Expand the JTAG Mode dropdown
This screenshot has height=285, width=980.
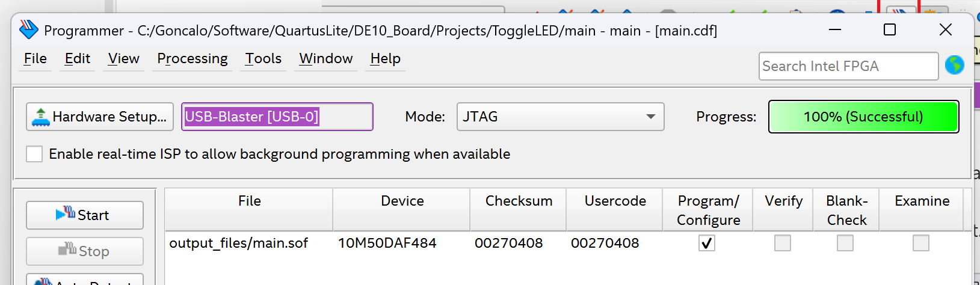(x=561, y=117)
